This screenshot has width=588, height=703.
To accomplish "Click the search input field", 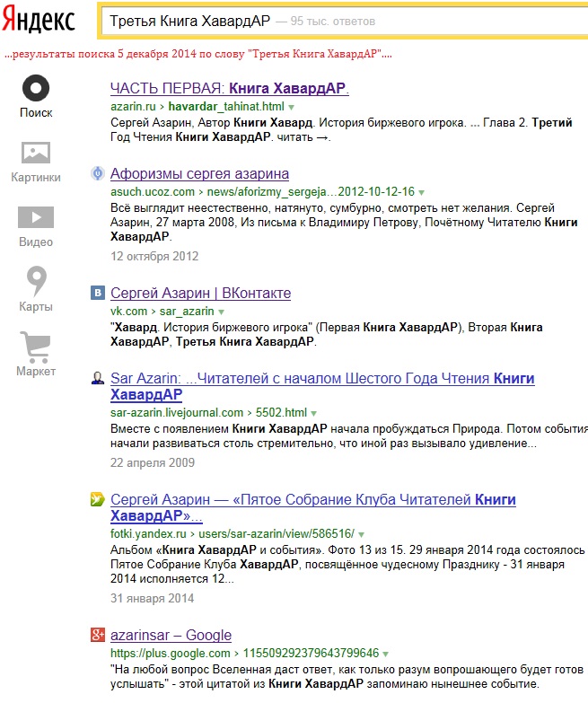I will coord(341,20).
